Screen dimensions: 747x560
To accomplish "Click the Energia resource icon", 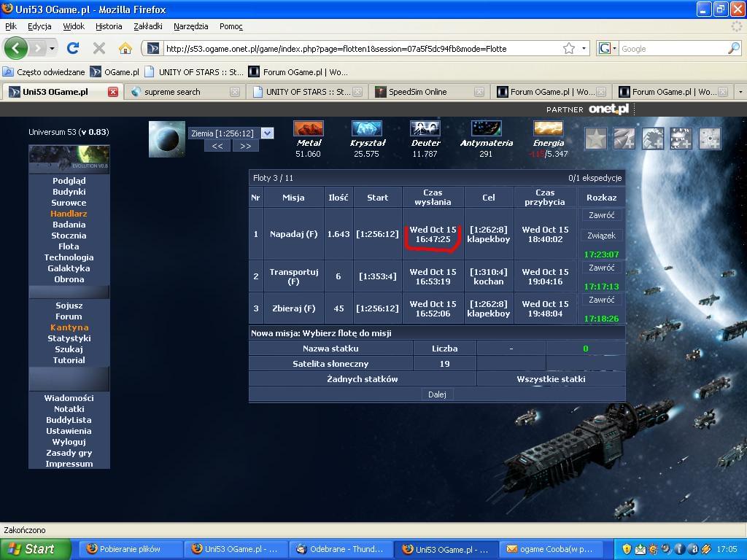I will coord(548,129).
